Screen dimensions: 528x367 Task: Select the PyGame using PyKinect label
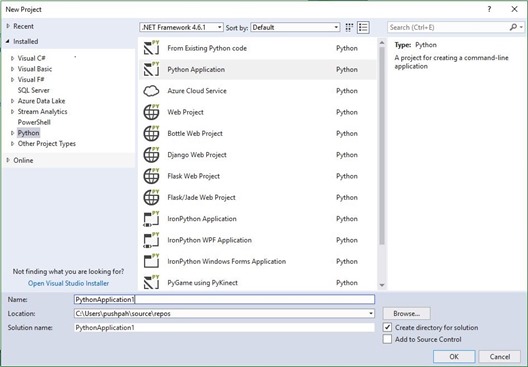(x=202, y=283)
